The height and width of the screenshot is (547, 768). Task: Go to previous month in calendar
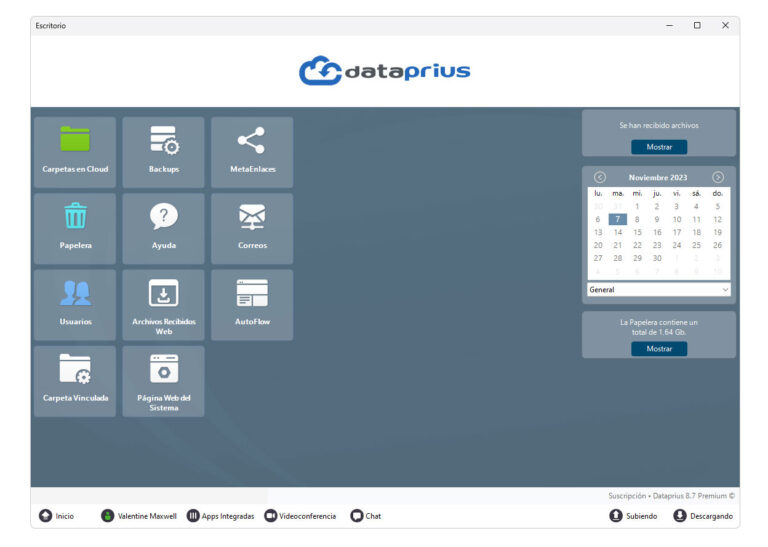pos(600,177)
